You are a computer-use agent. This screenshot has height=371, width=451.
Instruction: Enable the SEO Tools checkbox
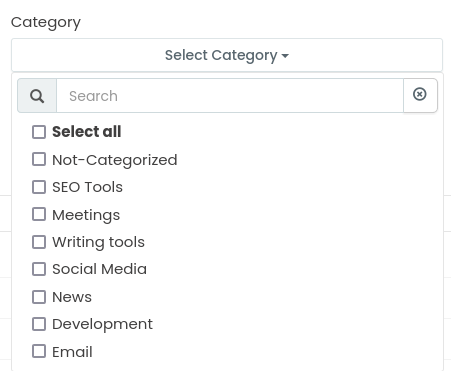tap(39, 187)
